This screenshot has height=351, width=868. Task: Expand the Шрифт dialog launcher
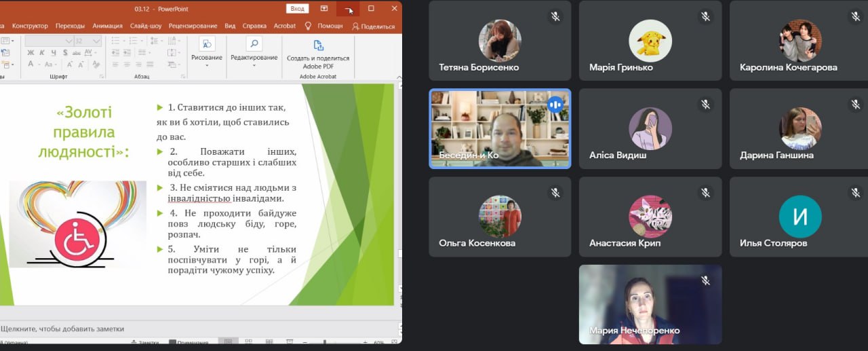[x=102, y=77]
